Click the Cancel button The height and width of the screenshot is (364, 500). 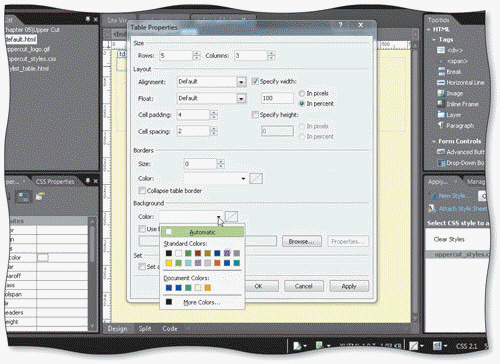pyautogui.click(x=303, y=286)
